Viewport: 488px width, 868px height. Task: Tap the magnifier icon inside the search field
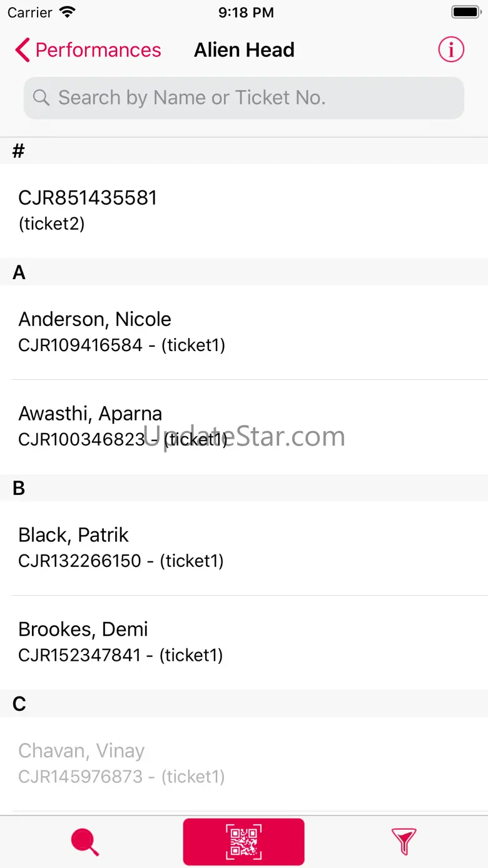[41, 98]
